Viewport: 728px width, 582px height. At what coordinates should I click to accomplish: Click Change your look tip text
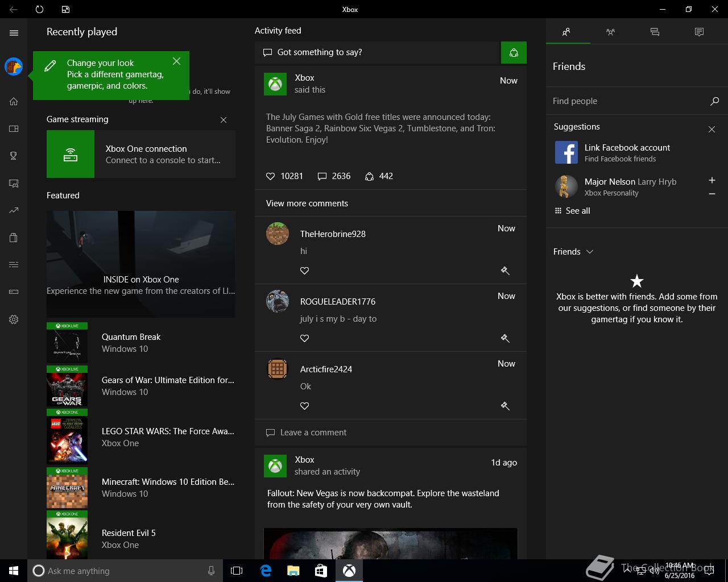tap(115, 74)
